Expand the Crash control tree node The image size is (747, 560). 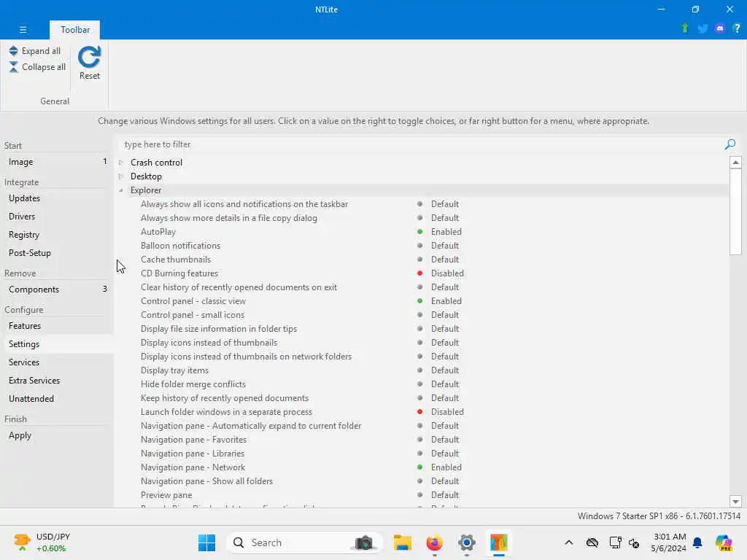(x=121, y=163)
